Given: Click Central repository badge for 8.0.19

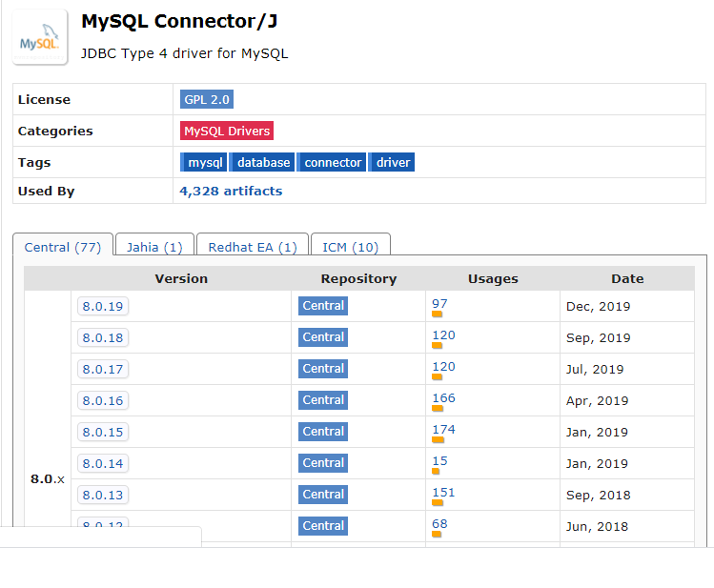Looking at the screenshot, I should (323, 305).
